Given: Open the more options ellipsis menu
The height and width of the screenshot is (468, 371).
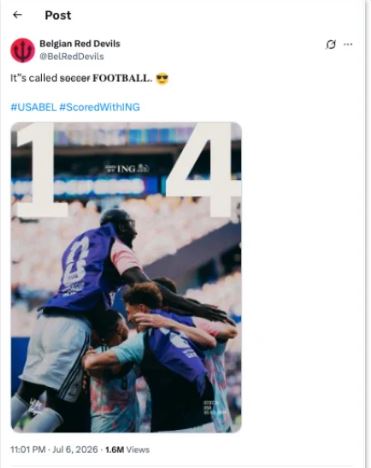Looking at the screenshot, I should [348, 44].
